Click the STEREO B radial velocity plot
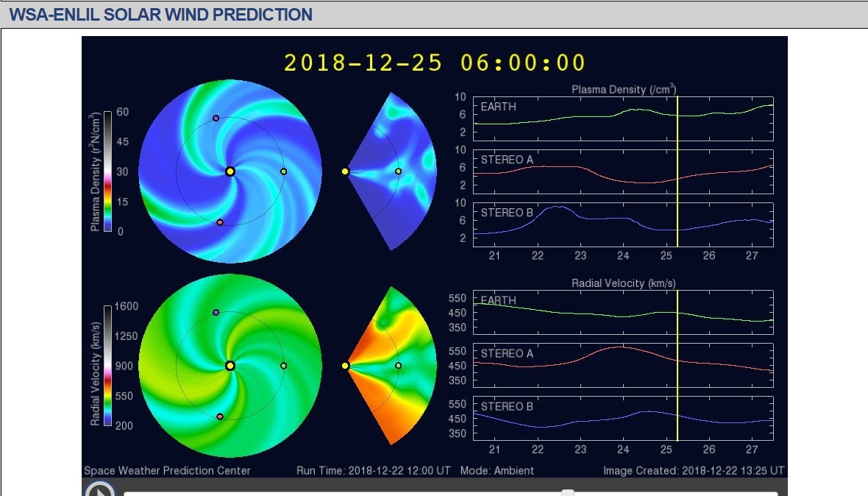 623,419
